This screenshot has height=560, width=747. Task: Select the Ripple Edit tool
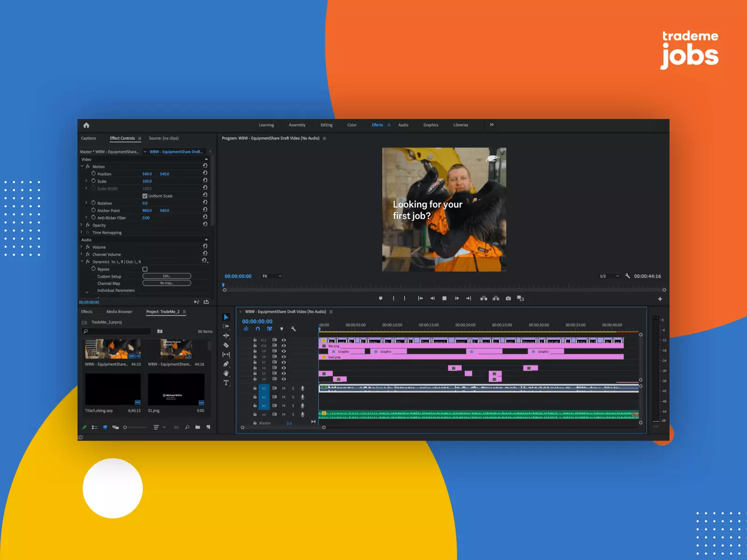pos(226,336)
